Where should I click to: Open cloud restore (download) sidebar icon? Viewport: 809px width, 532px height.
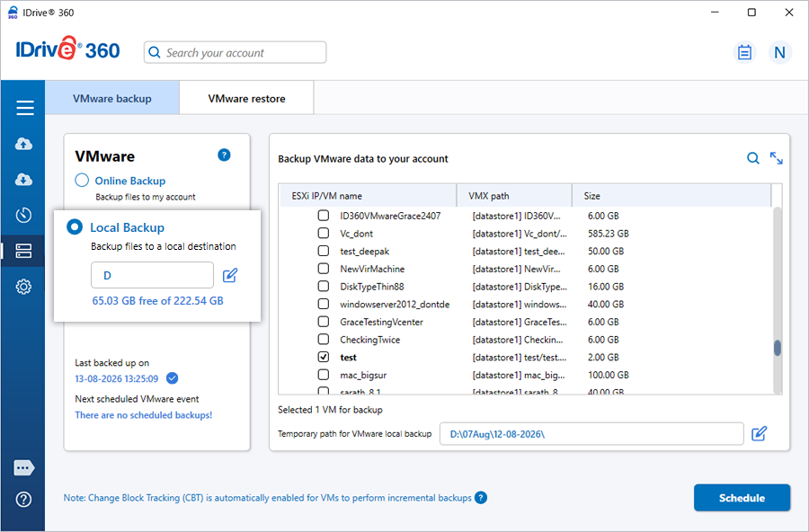[23, 179]
